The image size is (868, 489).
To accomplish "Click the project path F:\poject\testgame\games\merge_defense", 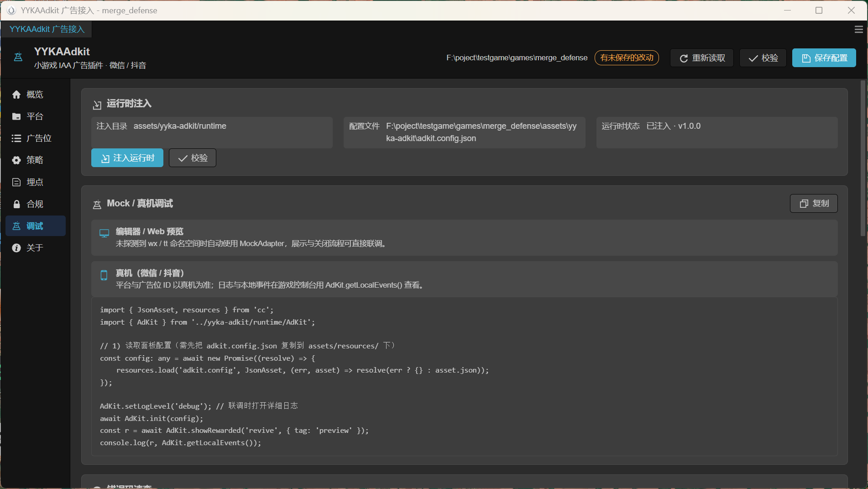I will click(517, 58).
